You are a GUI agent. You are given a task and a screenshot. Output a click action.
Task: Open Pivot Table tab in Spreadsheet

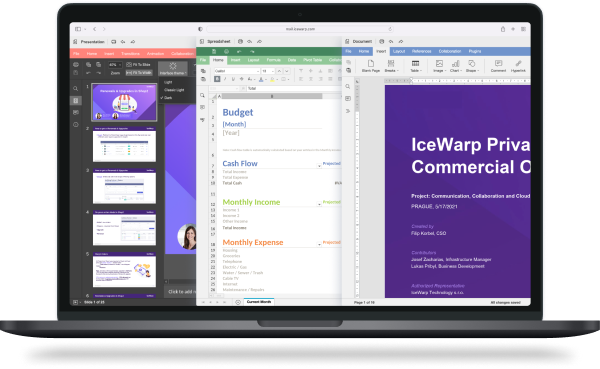[x=312, y=60]
